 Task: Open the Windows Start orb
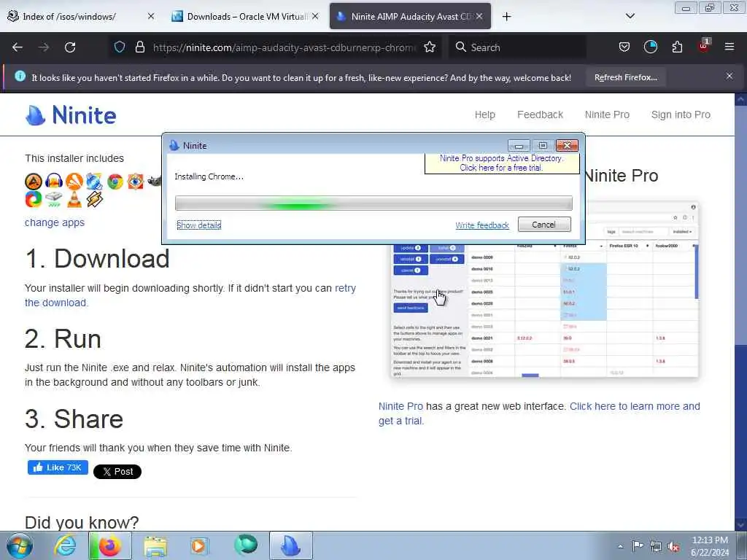[20, 545]
